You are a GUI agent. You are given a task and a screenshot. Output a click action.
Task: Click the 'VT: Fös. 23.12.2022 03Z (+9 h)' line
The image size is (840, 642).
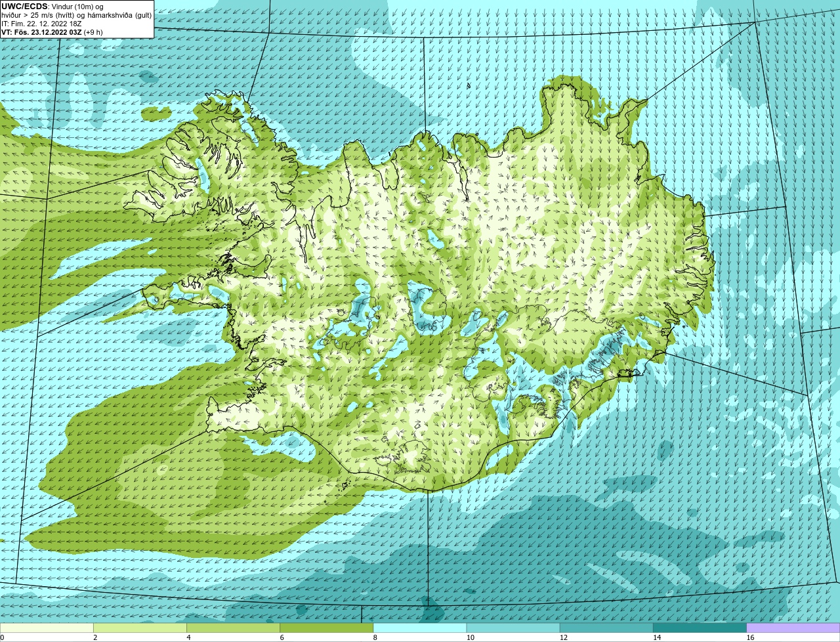point(52,32)
